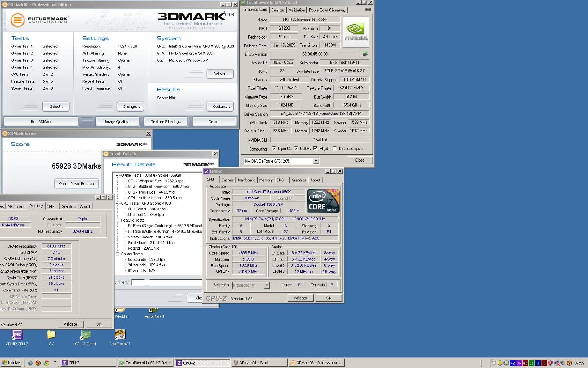
Task: Click the gray gear quick launch icon
Action: (30, 363)
